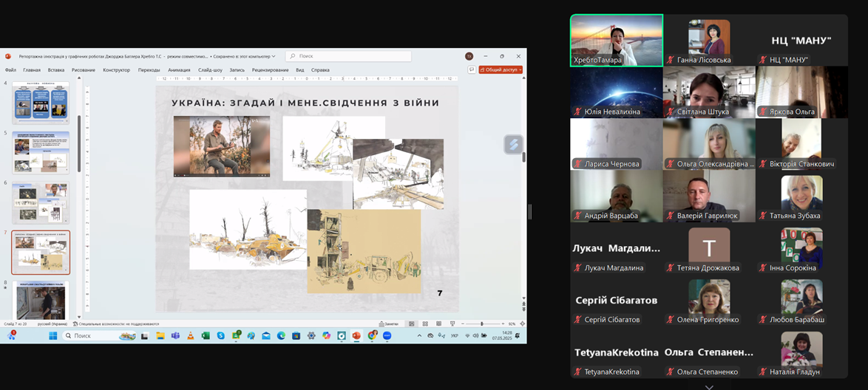868x390 pixels.
Task: Select the Рисование ribbon tab
Action: click(83, 70)
